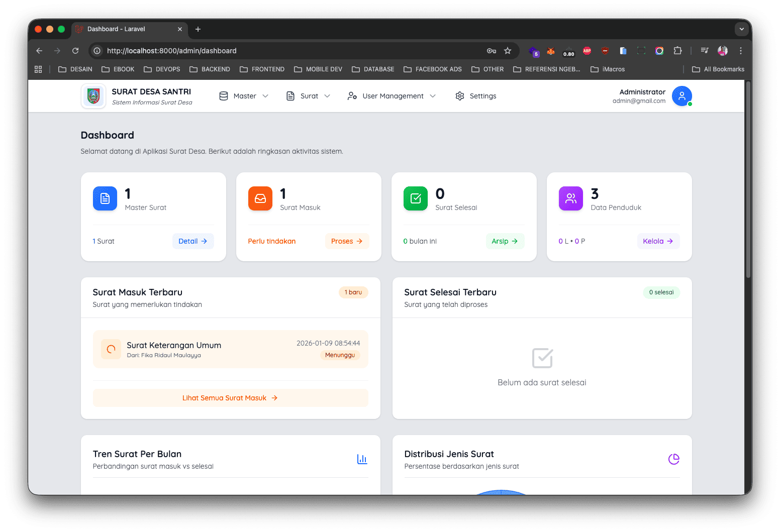The width and height of the screenshot is (780, 532).
Task: Click Lihat Semua Surat Masuk link
Action: [230, 398]
